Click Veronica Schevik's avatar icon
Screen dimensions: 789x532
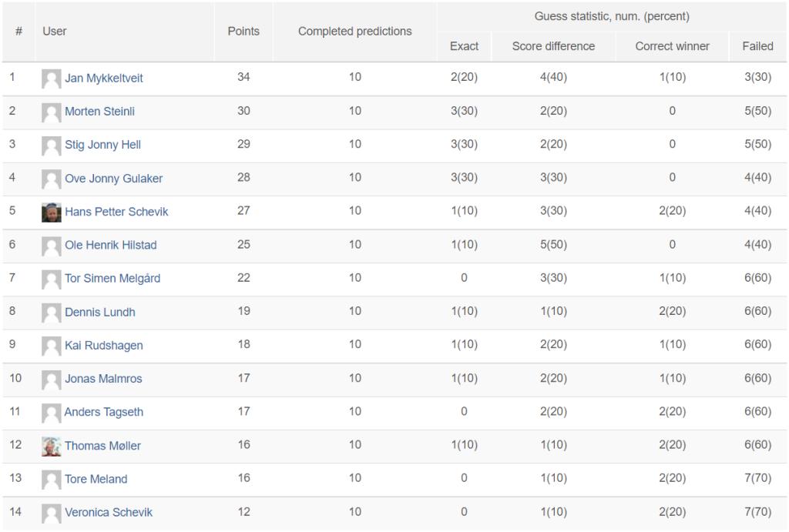pyautogui.click(x=52, y=513)
